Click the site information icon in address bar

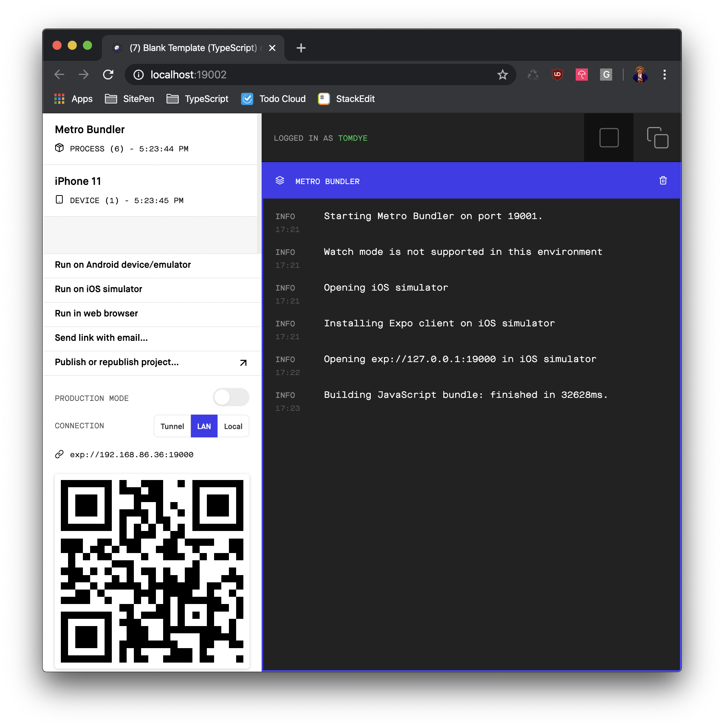tap(138, 75)
